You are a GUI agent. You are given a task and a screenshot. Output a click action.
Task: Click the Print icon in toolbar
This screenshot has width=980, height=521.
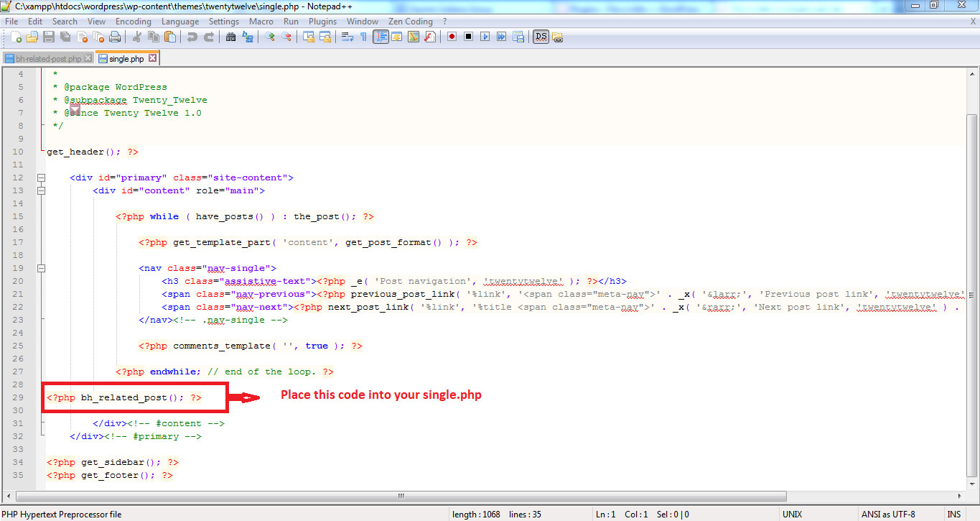click(114, 37)
